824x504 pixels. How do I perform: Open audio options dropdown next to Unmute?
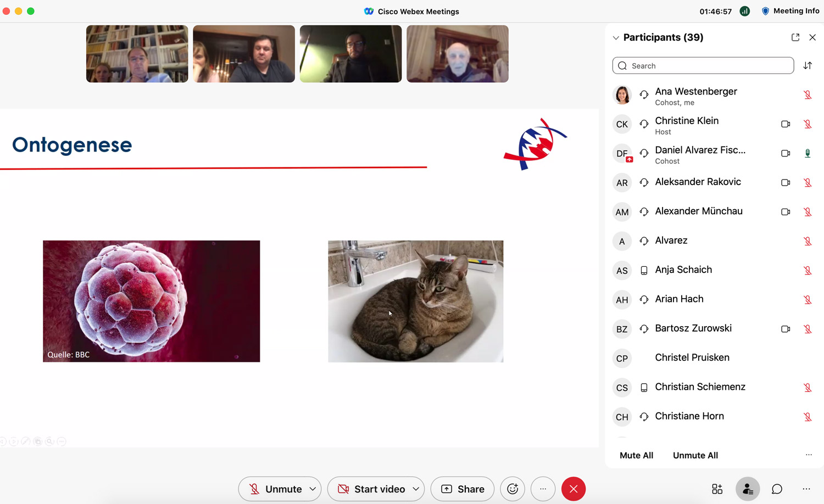coord(313,489)
